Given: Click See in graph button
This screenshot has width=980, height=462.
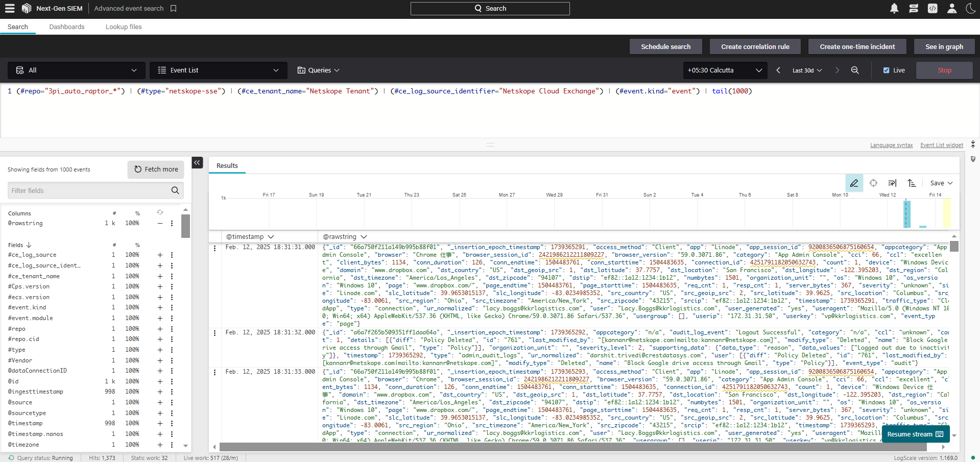Looking at the screenshot, I should coord(944,46).
